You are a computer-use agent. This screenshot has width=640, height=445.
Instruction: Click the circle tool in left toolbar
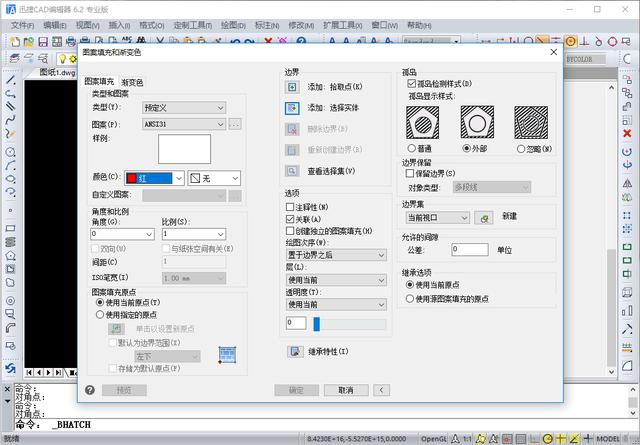(10, 152)
